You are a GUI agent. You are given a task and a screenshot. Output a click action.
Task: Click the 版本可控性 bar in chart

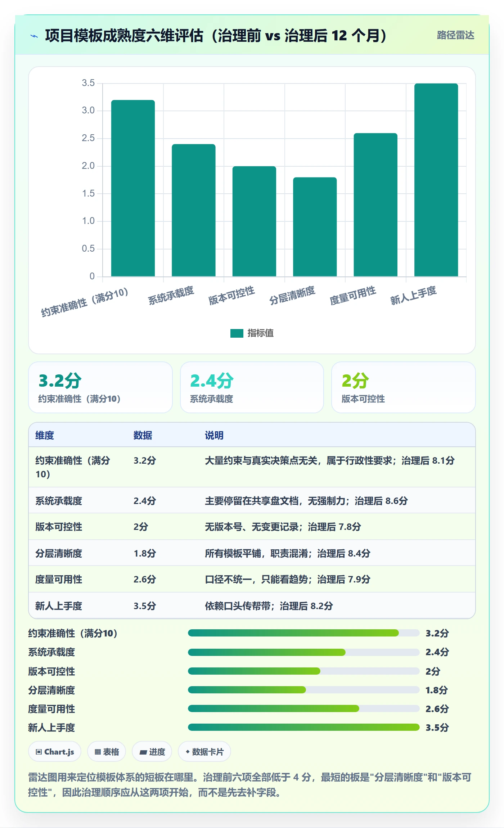pos(254,221)
